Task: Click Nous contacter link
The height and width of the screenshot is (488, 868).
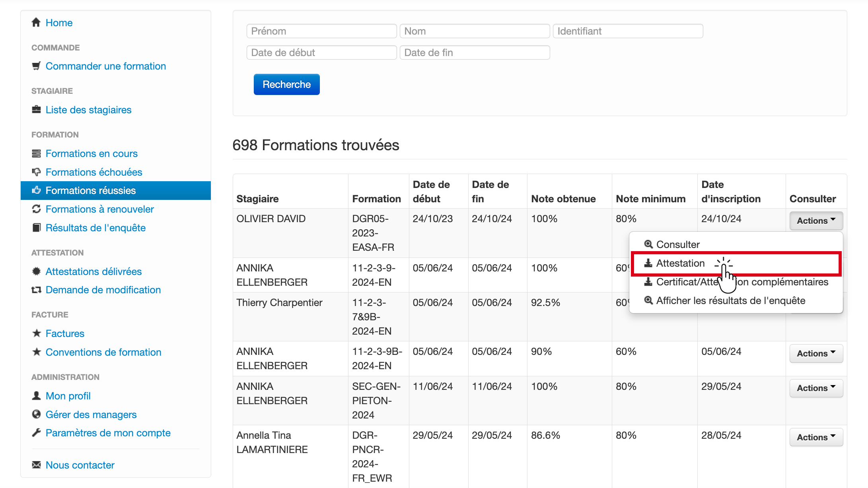Action: tap(80, 465)
